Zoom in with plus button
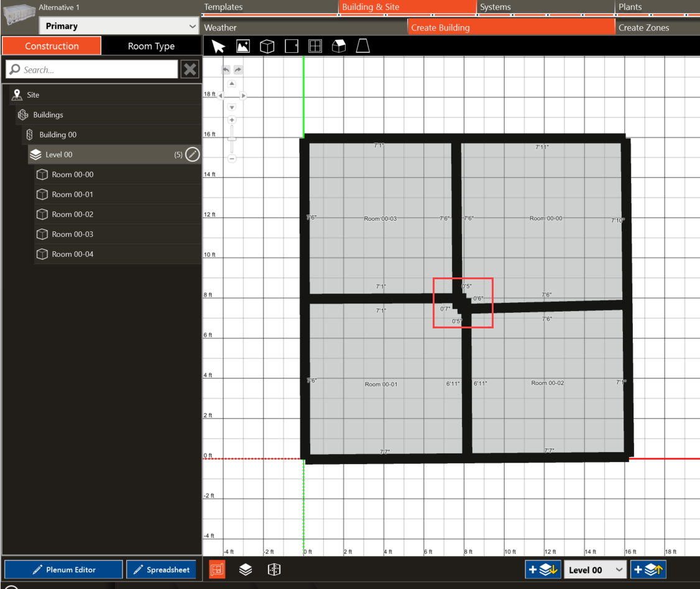700x589 pixels. coord(232,119)
